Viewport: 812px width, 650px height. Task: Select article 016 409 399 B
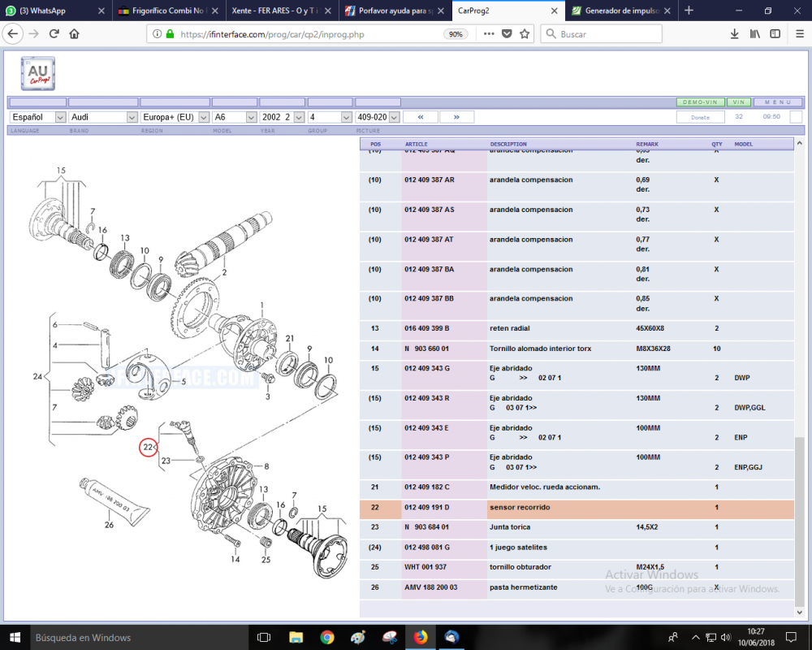(427, 328)
